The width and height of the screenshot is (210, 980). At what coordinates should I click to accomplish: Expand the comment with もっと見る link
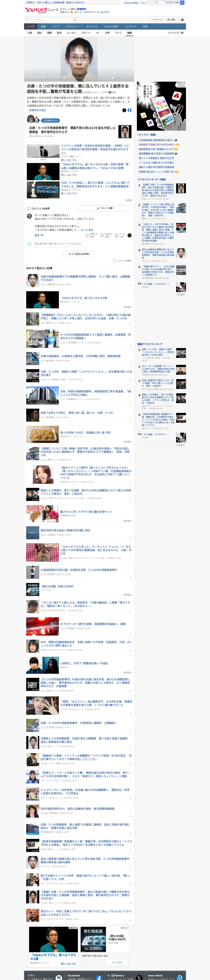coord(87,230)
